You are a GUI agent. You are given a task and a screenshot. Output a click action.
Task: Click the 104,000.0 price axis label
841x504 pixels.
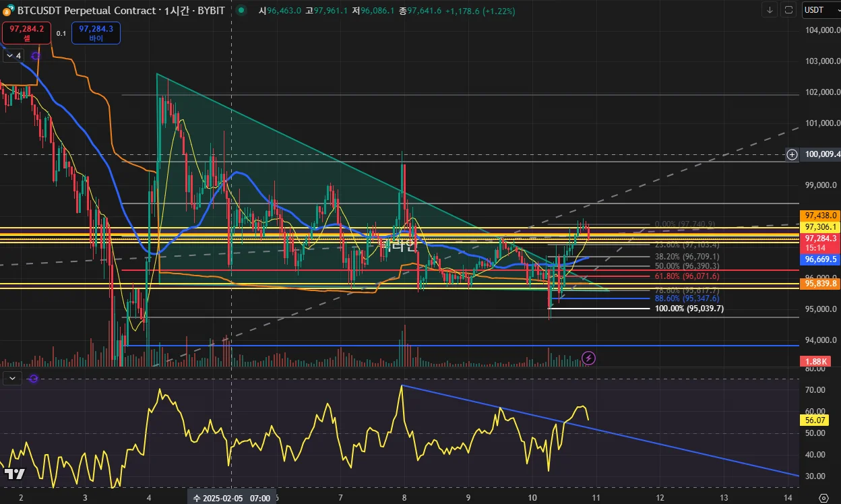coord(822,30)
